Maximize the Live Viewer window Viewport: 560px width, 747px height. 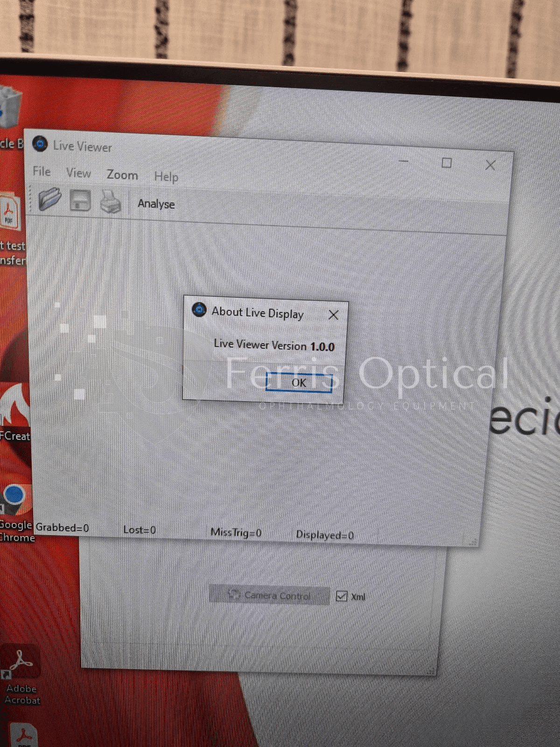[x=447, y=162]
